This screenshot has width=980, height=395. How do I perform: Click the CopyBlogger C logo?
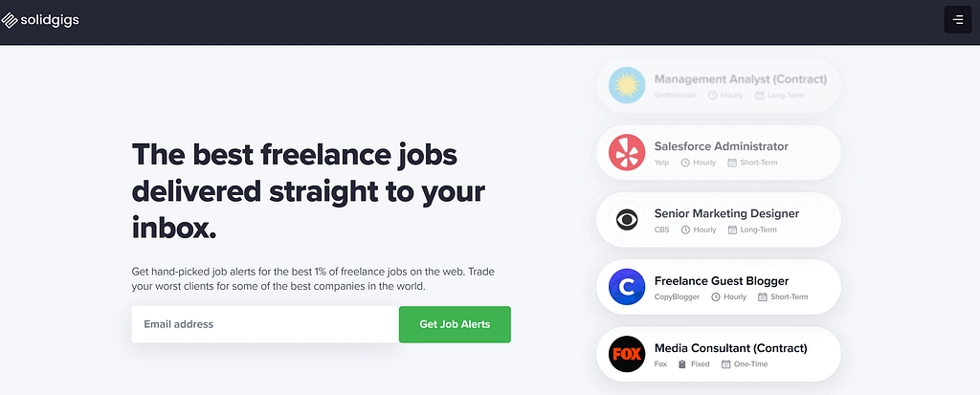click(627, 287)
